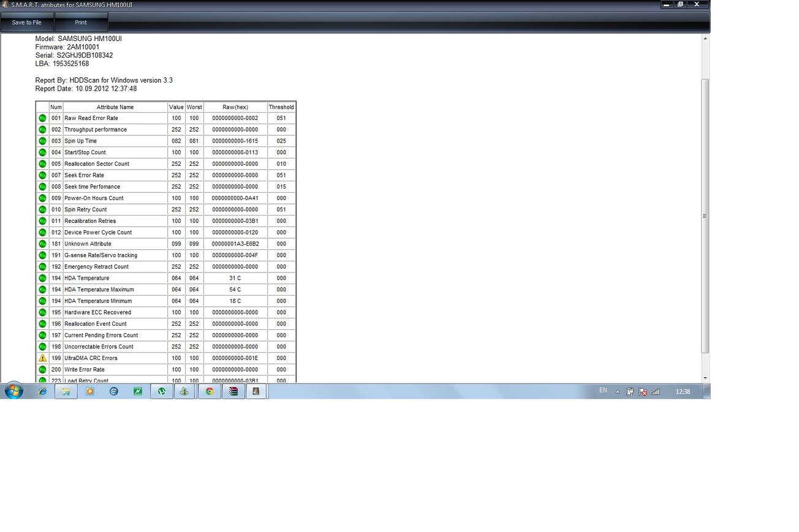
Task: Click the Num column header
Action: point(56,107)
